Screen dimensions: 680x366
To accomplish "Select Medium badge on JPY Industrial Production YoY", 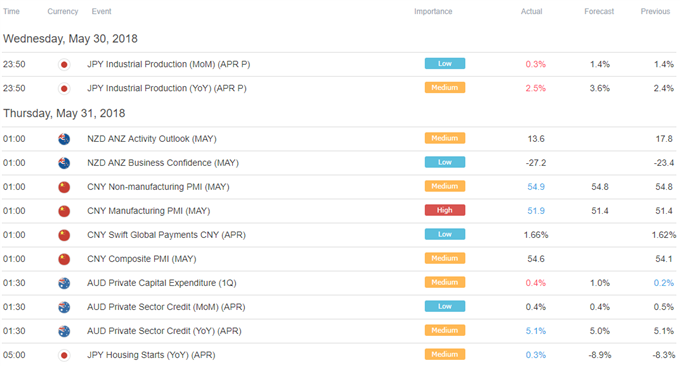I will pyautogui.click(x=445, y=88).
